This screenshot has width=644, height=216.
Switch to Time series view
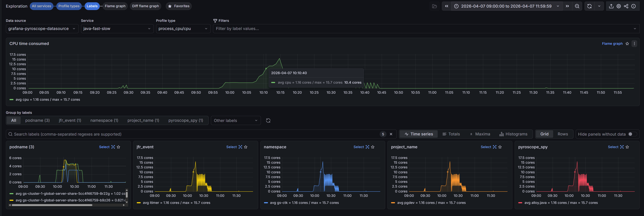tap(419, 134)
